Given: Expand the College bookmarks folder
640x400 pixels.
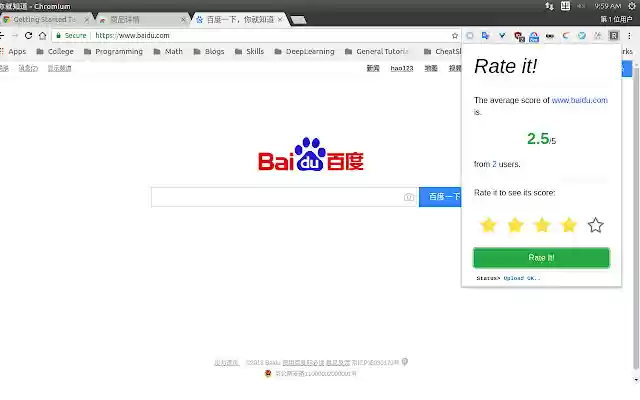Looking at the screenshot, I should [55, 51].
